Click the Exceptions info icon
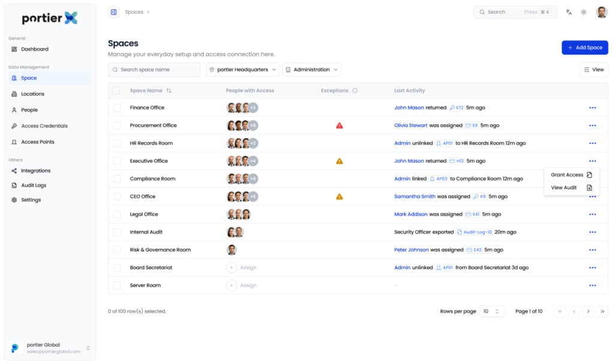The width and height of the screenshot is (614, 364). [355, 91]
